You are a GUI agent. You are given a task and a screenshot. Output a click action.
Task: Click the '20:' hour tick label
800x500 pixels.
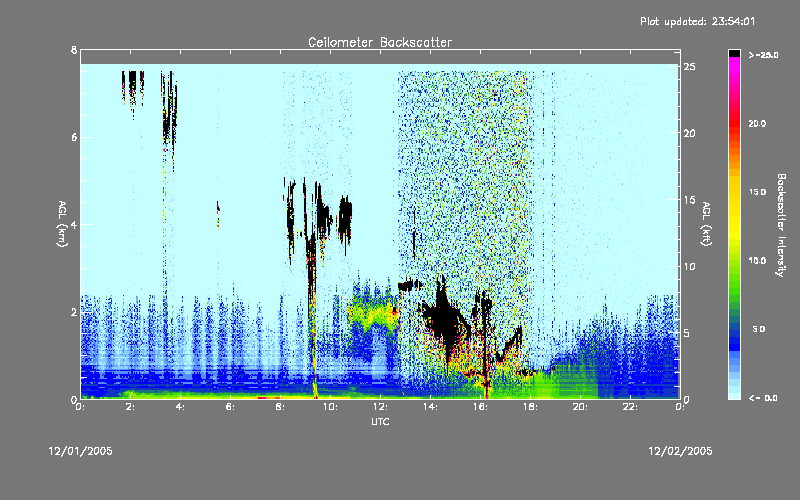580,407
